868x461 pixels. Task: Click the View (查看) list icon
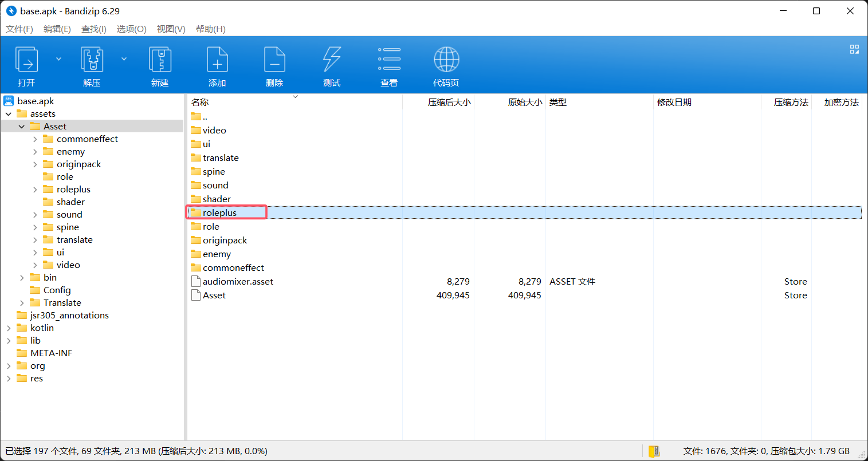tap(389, 60)
